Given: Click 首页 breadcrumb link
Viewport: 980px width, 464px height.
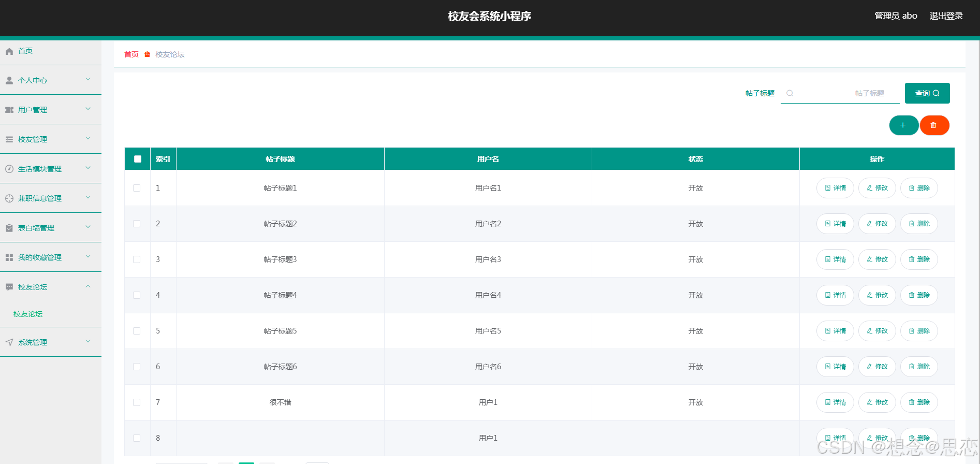Looking at the screenshot, I should coord(131,54).
